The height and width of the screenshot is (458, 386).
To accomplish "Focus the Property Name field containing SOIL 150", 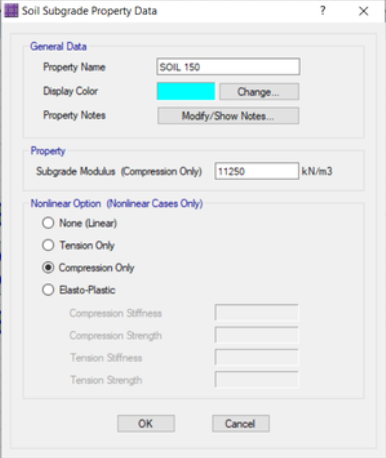I will [228, 67].
